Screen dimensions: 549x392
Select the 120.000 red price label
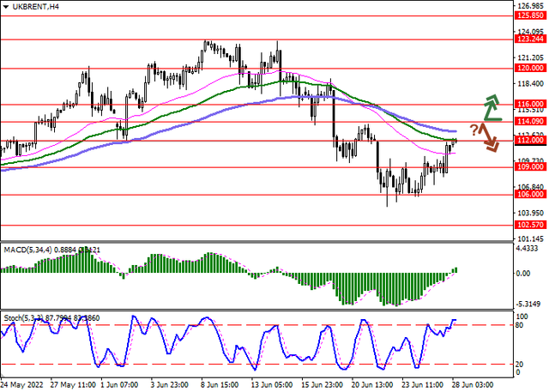click(531, 68)
